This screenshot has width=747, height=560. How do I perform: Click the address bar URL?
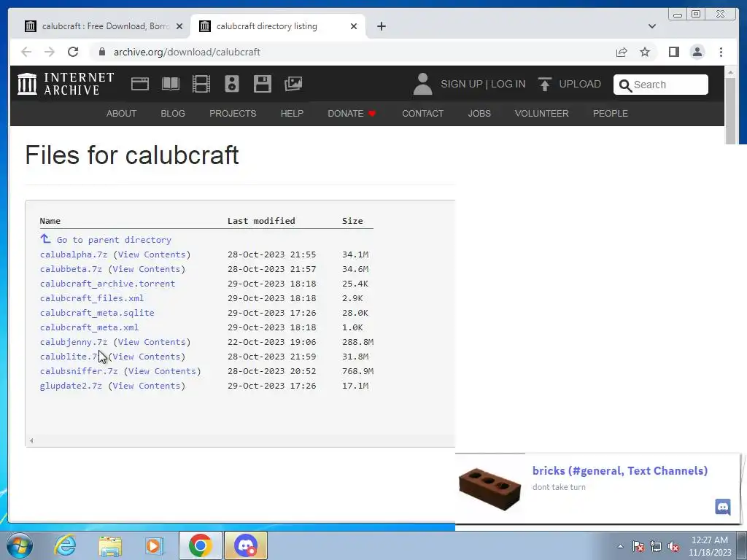(x=187, y=52)
